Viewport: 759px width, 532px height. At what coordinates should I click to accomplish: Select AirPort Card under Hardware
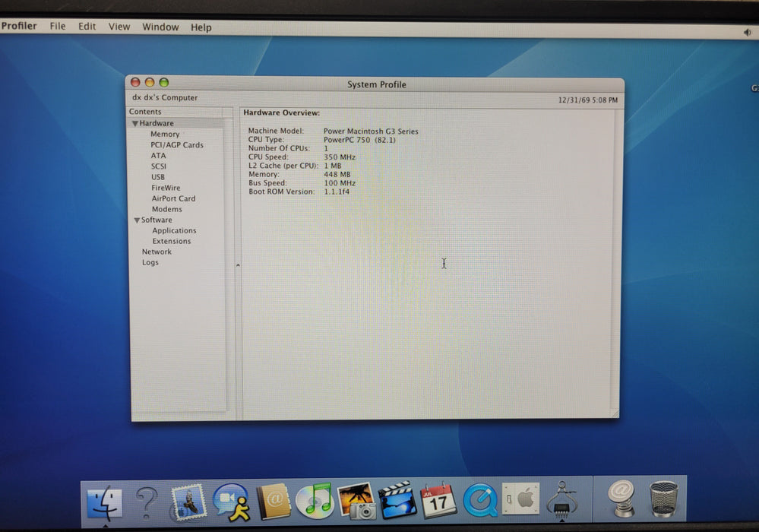click(x=173, y=198)
